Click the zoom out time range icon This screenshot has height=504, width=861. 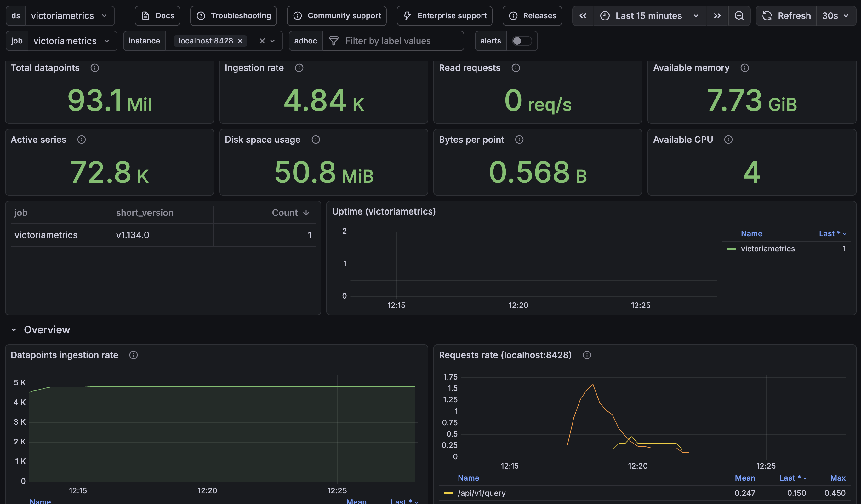739,16
